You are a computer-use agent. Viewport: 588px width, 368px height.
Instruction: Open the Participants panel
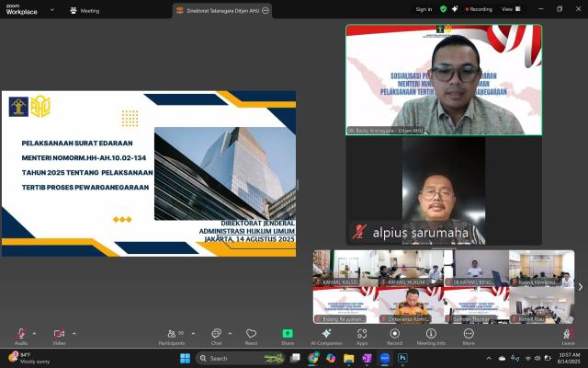point(171,335)
